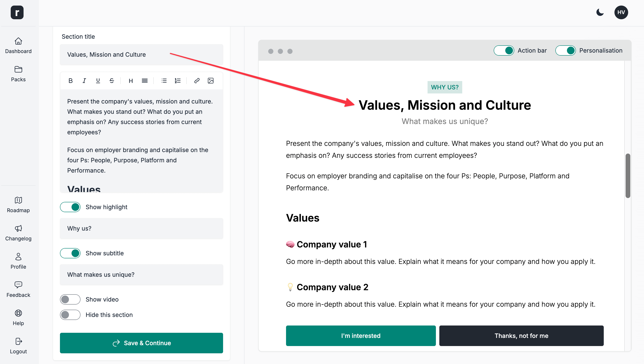
Task: Click the numbered list icon
Action: tap(178, 80)
